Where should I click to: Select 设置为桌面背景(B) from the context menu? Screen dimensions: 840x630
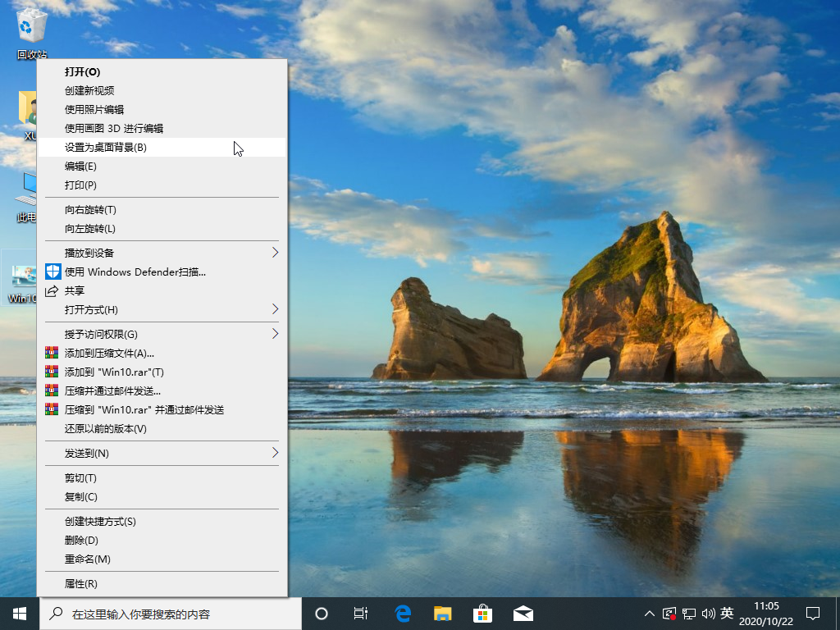(x=106, y=148)
